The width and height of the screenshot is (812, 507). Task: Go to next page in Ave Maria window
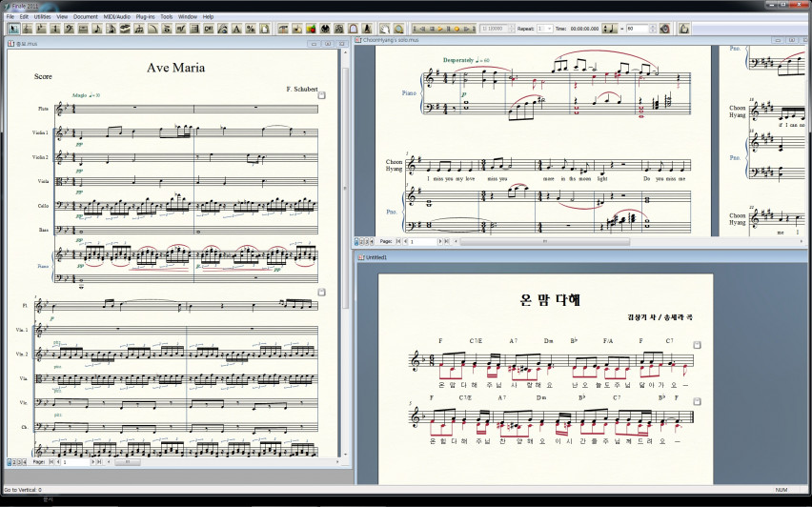[93, 461]
